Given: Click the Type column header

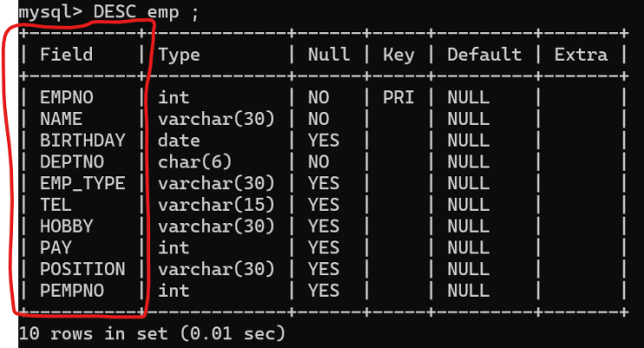Looking at the screenshot, I should 179,55.
